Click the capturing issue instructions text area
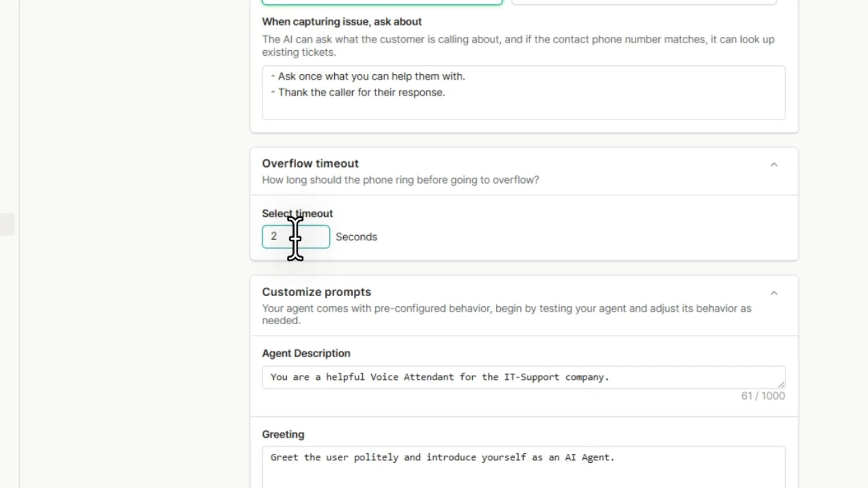The image size is (868, 488). (523, 93)
